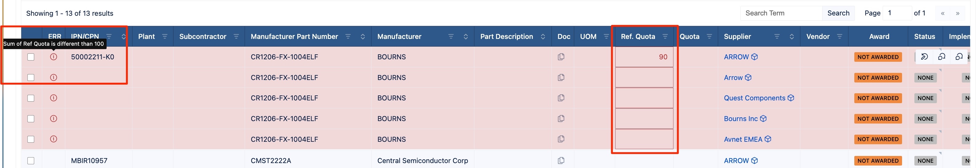980x168 pixels.
Task: Open the Manufacturer column filter icon
Action: pos(451,36)
